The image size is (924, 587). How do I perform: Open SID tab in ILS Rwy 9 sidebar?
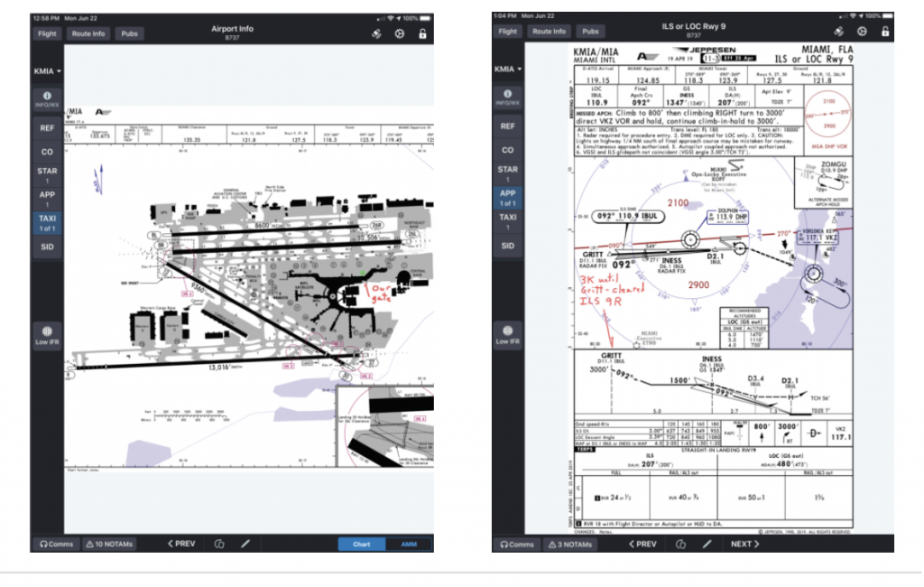(x=507, y=246)
